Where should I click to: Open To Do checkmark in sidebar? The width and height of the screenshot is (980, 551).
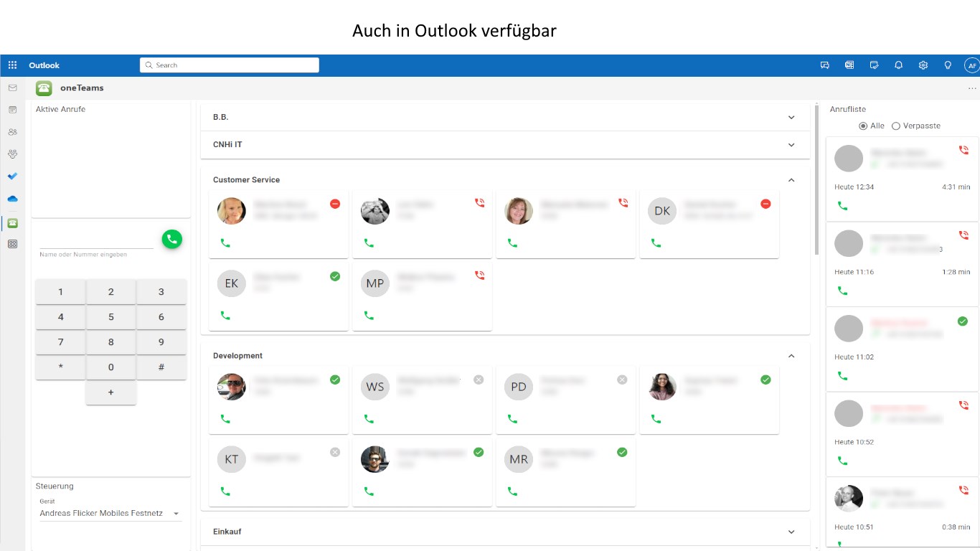(x=12, y=176)
